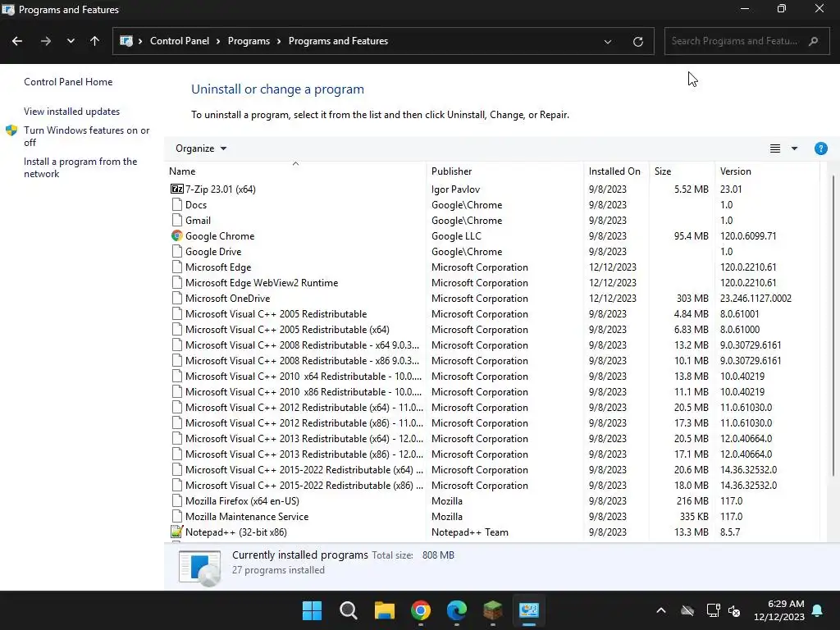Select the 7-Zip 23.01 (x64) icon
The image size is (840, 630).
(177, 189)
